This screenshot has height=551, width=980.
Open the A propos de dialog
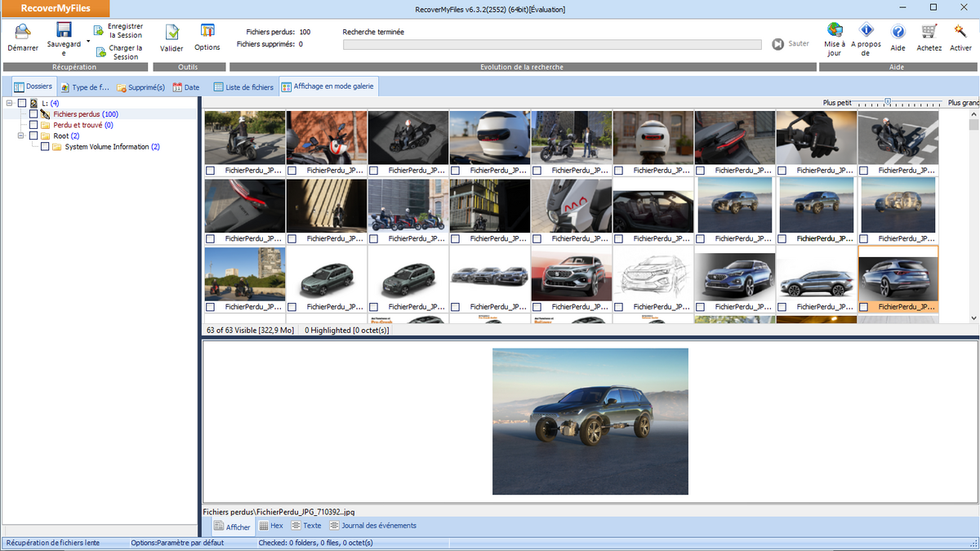[866, 39]
